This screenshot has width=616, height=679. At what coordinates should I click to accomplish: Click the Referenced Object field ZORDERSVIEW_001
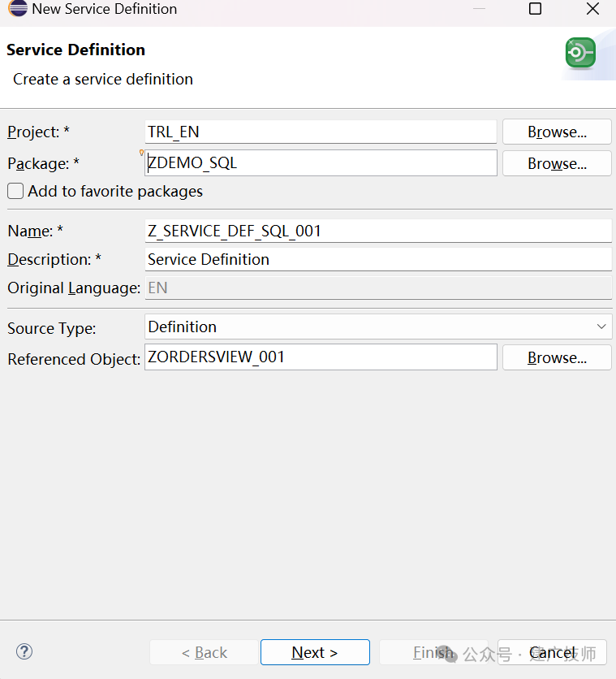coord(321,357)
